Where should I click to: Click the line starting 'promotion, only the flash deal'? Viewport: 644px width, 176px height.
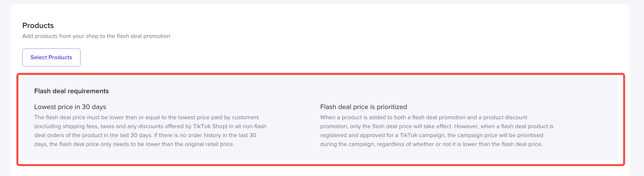click(437, 126)
